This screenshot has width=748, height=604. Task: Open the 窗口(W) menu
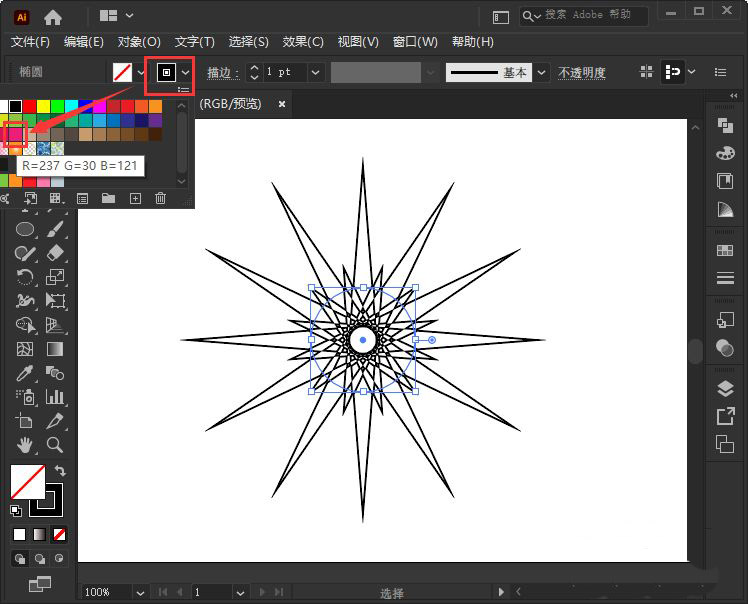click(x=415, y=42)
